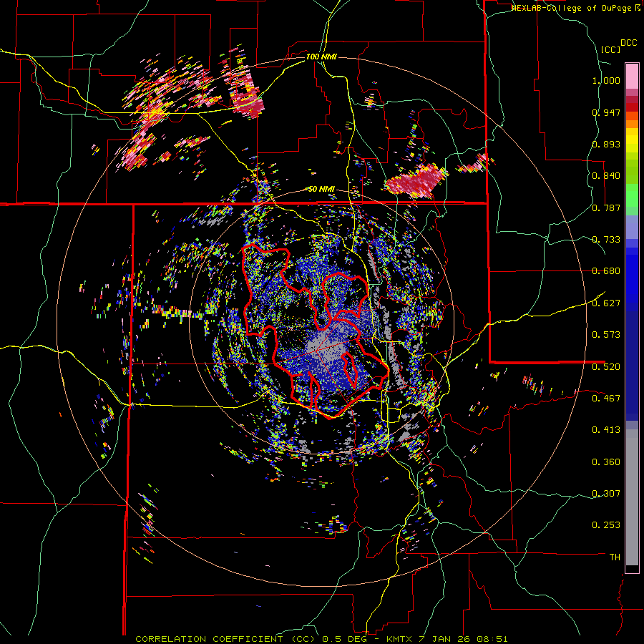Select the 0.627 scale value

[606, 303]
